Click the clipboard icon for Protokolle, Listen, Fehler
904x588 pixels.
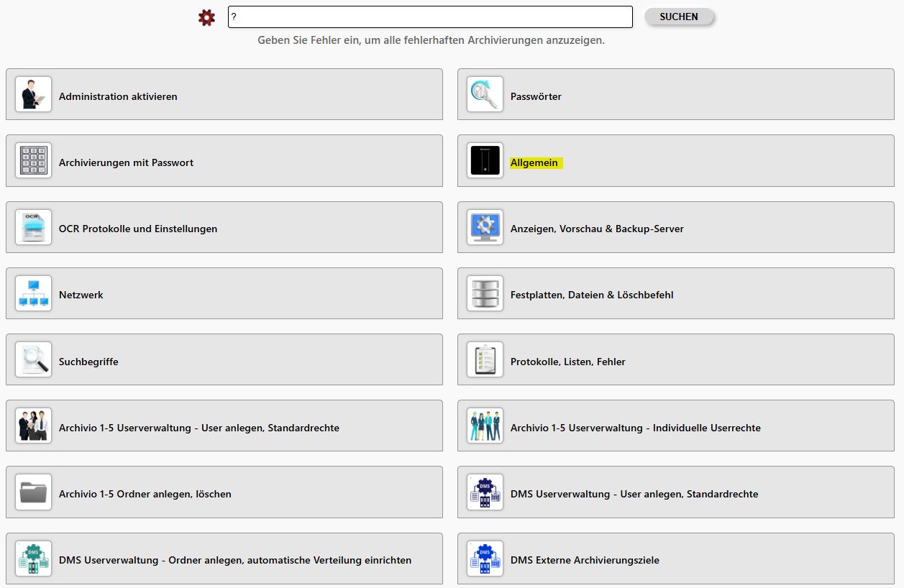click(x=485, y=359)
